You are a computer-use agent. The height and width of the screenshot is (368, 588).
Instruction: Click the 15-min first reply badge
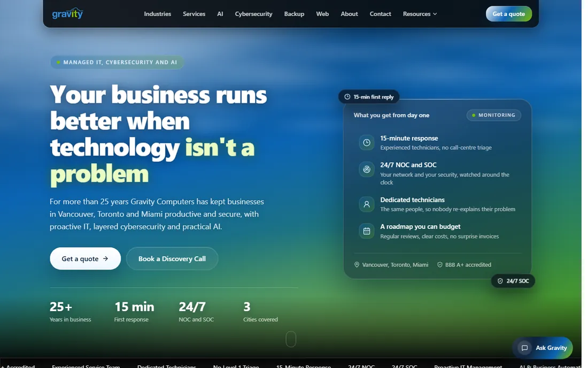pyautogui.click(x=369, y=97)
